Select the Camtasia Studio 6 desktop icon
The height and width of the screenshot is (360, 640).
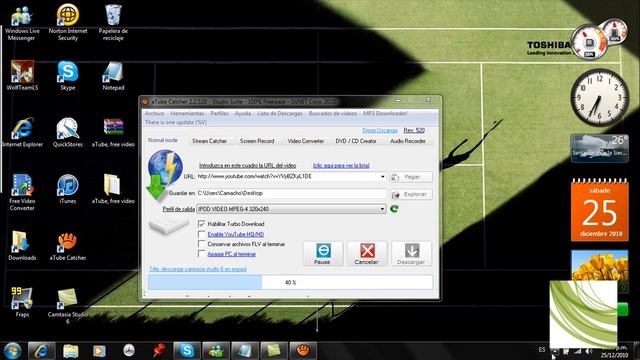pyautogui.click(x=68, y=306)
